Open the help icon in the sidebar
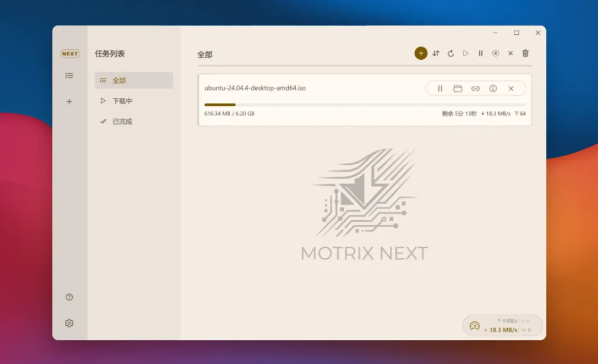 pos(69,297)
